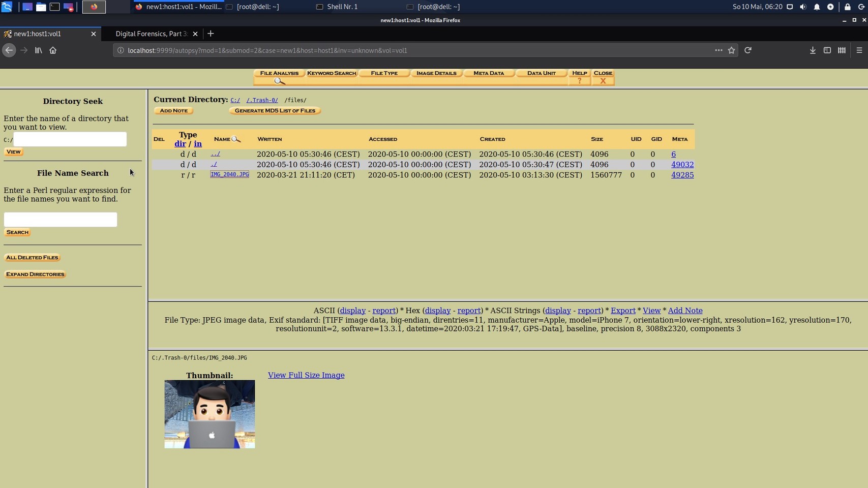Open the Keyword Search tab
Image resolution: width=868 pixels, height=488 pixels.
pyautogui.click(x=332, y=73)
